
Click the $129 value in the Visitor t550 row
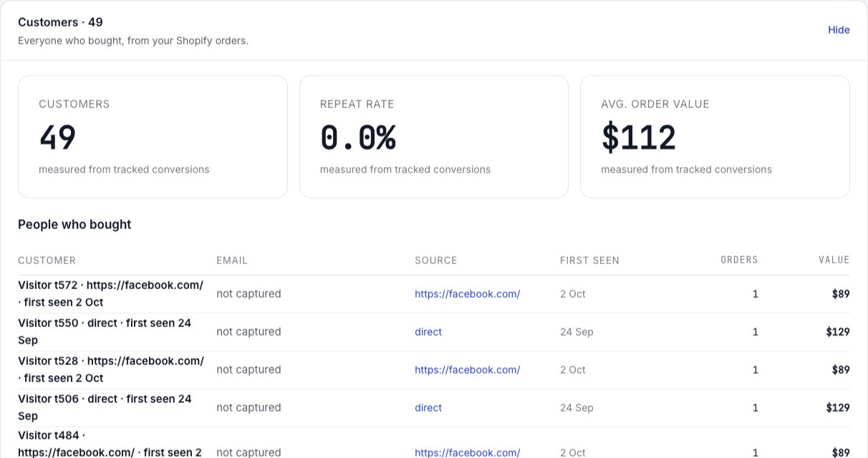point(838,332)
